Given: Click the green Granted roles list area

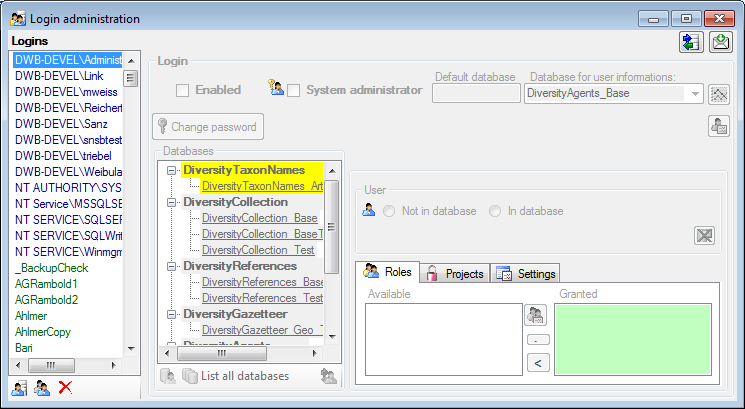Looking at the screenshot, I should pos(632,340).
